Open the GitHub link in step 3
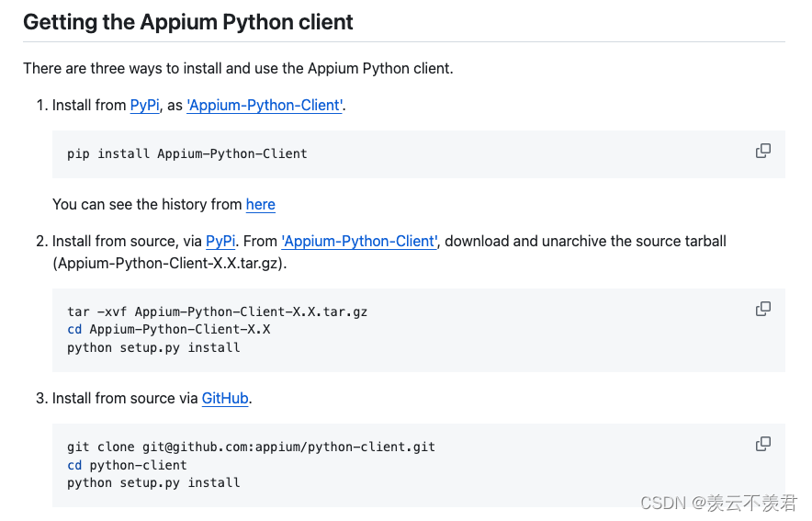Viewport: 812px width, 521px height. pyautogui.click(x=225, y=398)
